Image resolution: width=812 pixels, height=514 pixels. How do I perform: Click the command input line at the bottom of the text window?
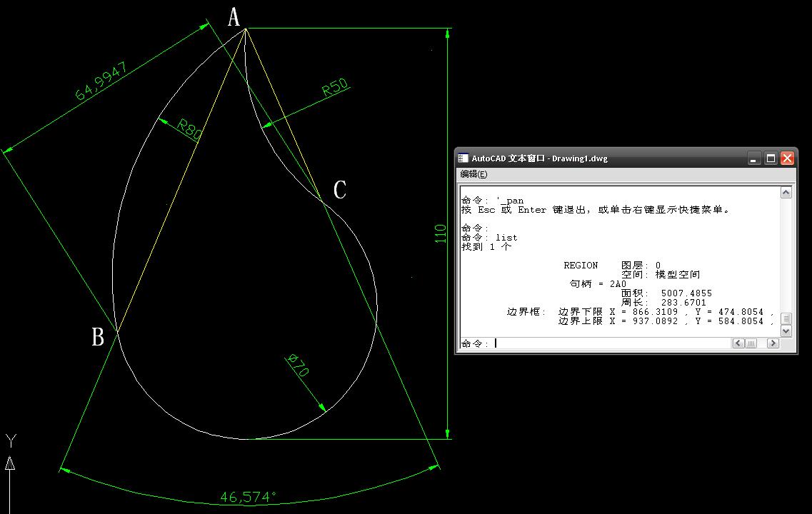594,343
